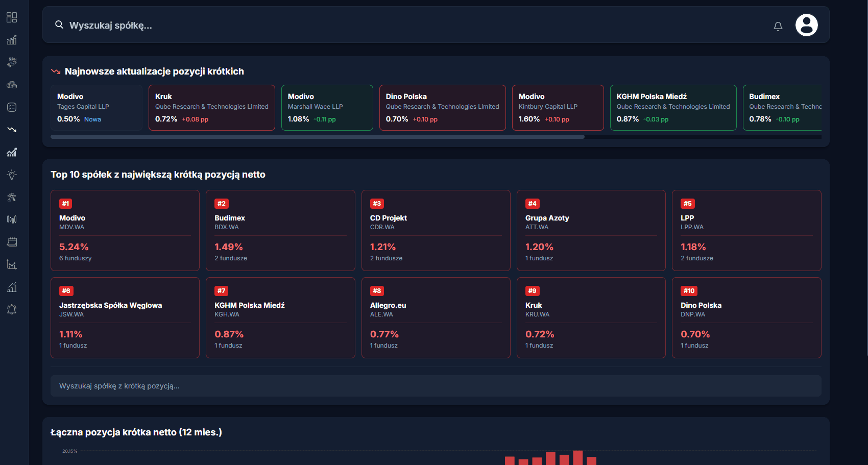Open Kruk Qube Research update card

tap(211, 108)
